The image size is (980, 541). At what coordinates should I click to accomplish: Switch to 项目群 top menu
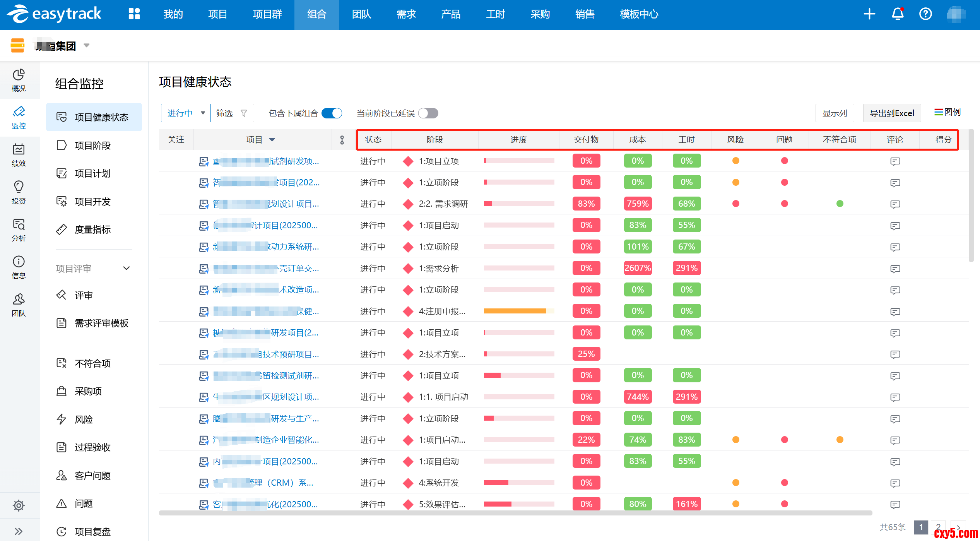tap(267, 14)
